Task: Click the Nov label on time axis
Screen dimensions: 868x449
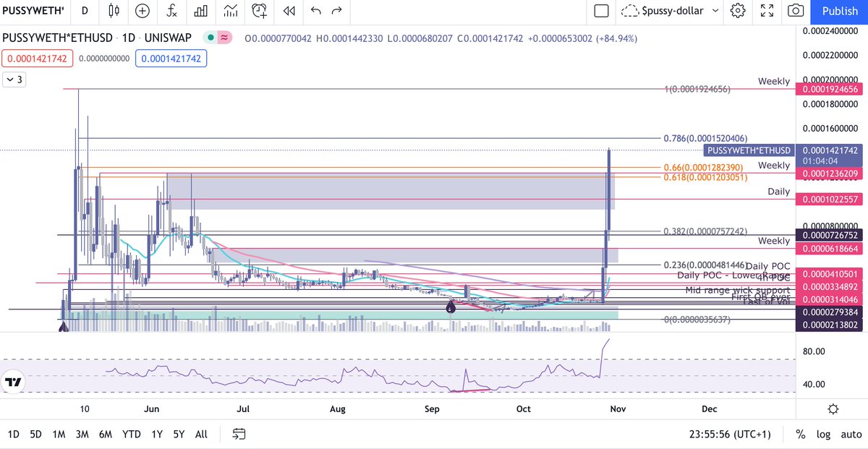Action: point(617,409)
